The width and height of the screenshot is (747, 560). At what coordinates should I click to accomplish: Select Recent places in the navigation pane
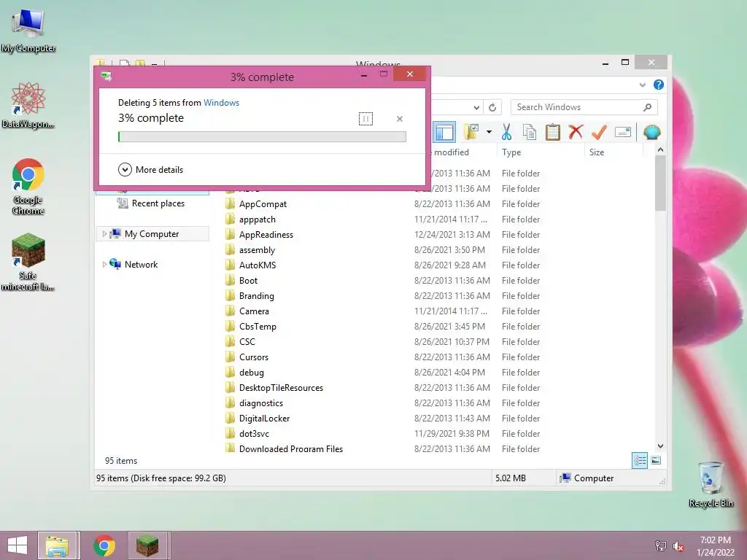coord(152,203)
